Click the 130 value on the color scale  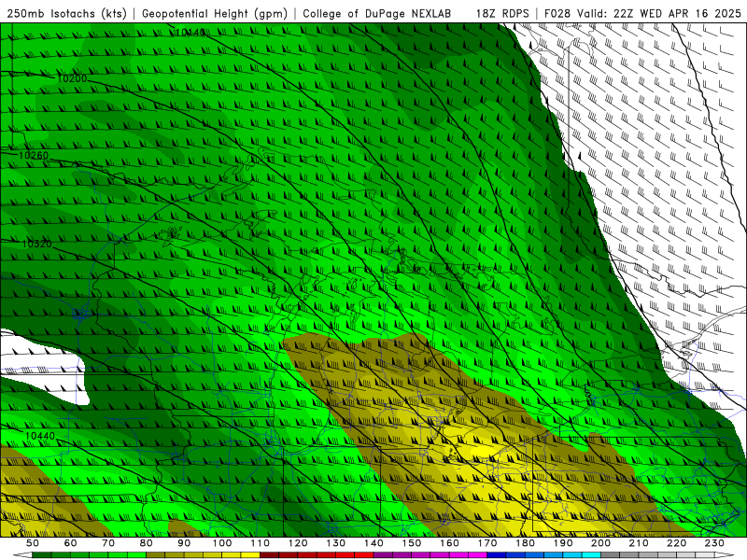tap(336, 543)
